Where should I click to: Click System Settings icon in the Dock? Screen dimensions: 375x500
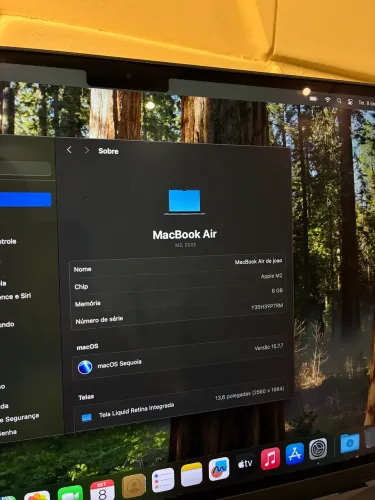click(x=318, y=449)
